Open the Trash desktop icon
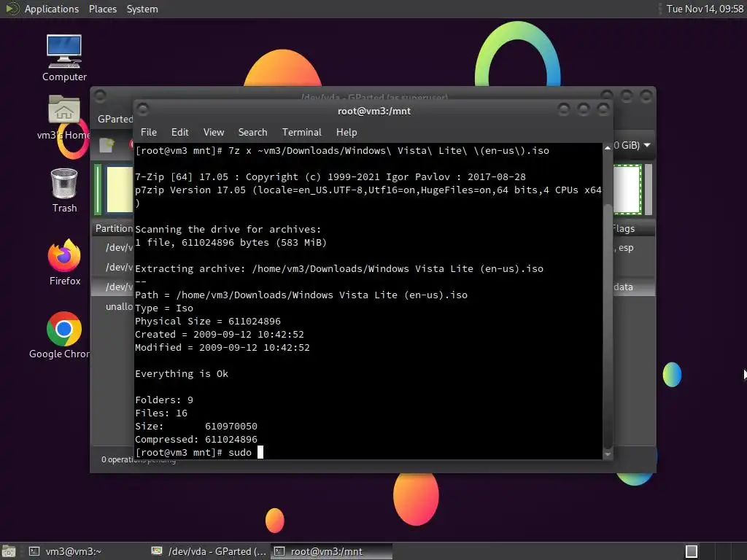 (64, 190)
